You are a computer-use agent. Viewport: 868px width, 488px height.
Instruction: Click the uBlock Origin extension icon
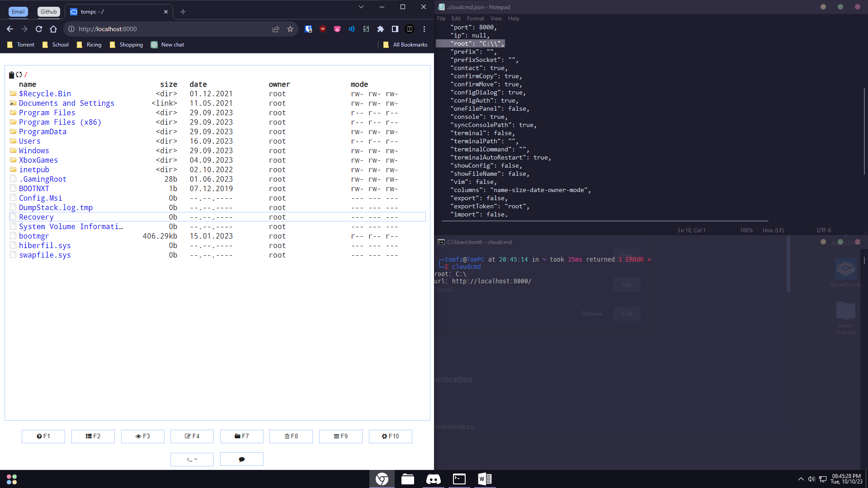(x=323, y=29)
